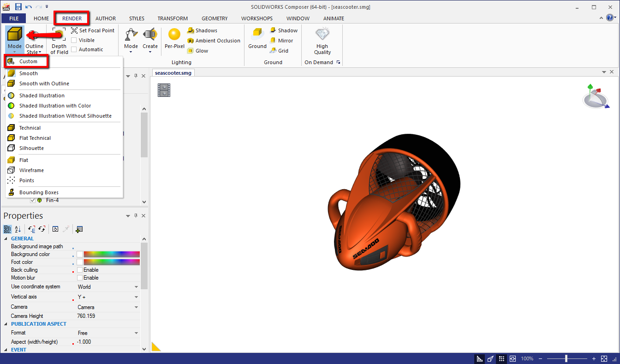This screenshot has width=620, height=364.
Task: Click Camera Height value 760.159
Action: (86, 316)
